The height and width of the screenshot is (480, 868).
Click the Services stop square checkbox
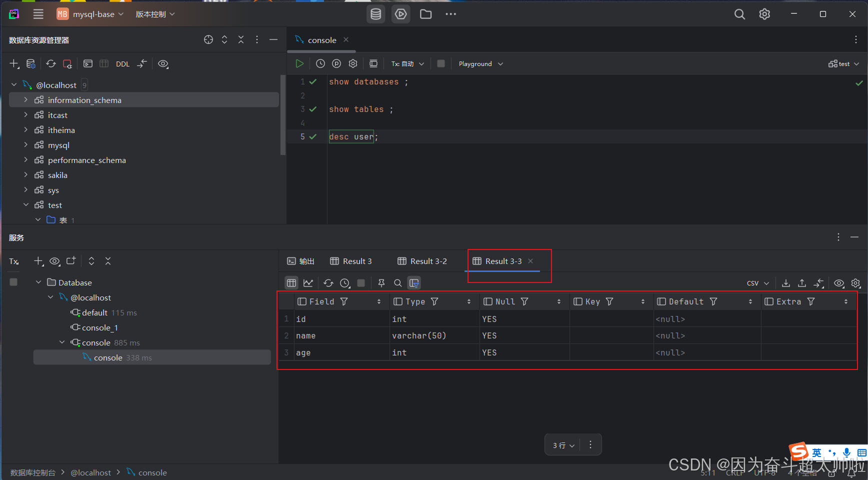(13, 282)
